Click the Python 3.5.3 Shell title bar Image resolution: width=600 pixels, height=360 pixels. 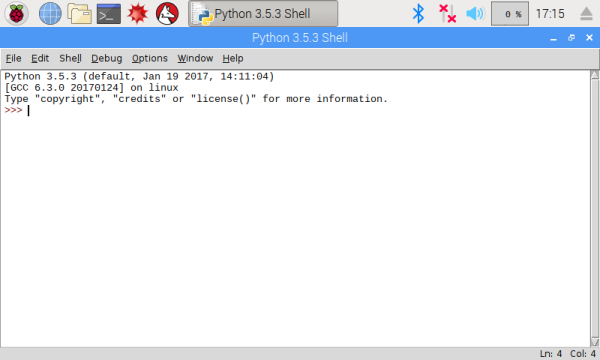pos(300,38)
